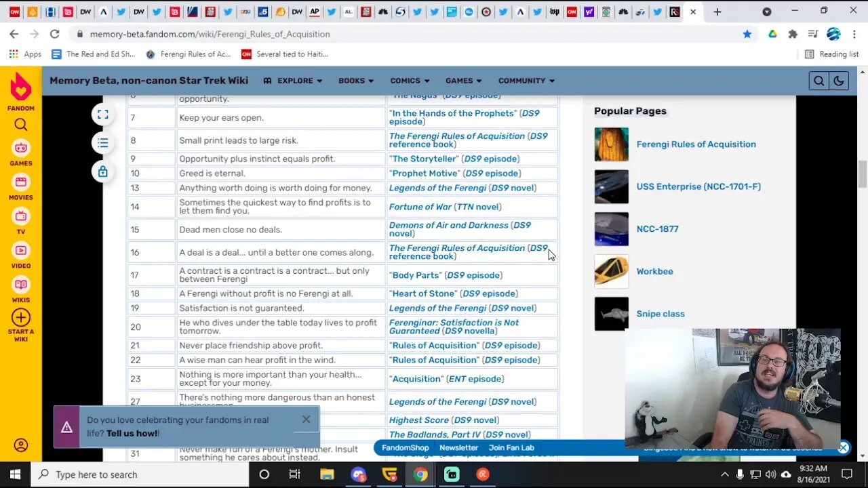Open Fandom sidebar search icon
868x488 pixels.
point(21,125)
